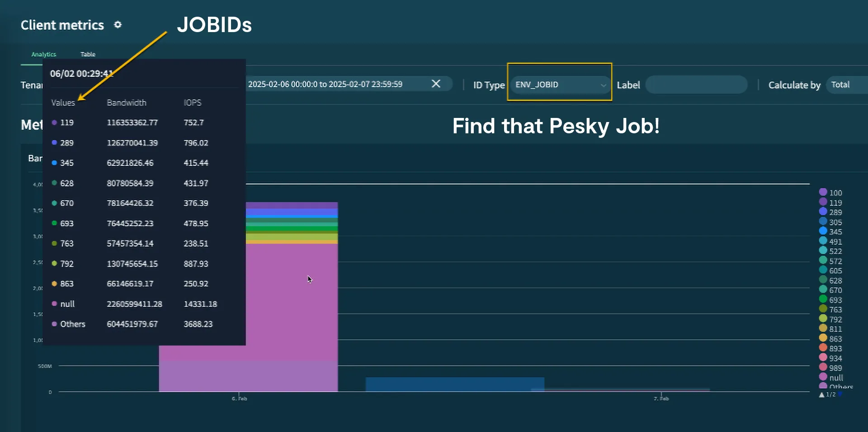The width and height of the screenshot is (868, 432).
Task: Click tooltip row for job 289
Action: click(144, 143)
